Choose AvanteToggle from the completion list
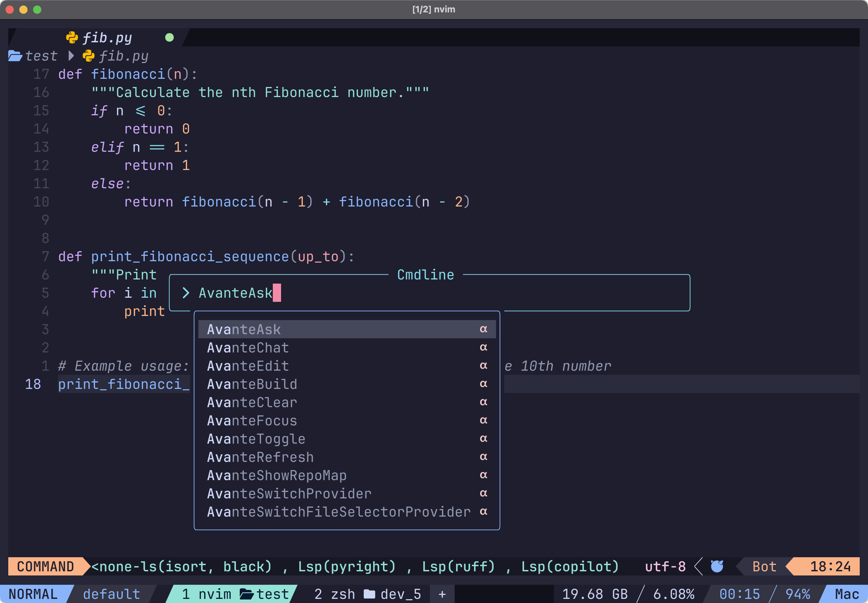The image size is (868, 603). 347,438
